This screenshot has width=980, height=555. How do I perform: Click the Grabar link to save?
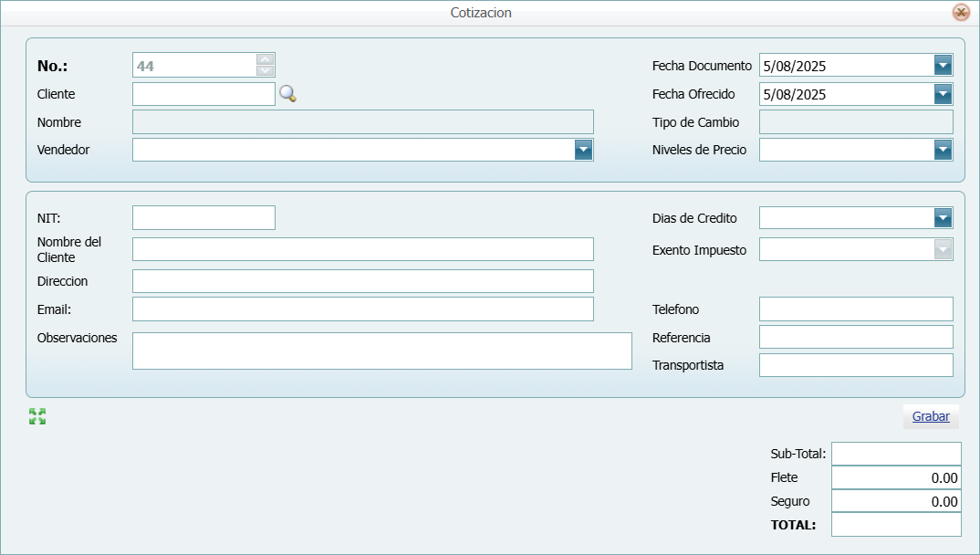click(931, 416)
